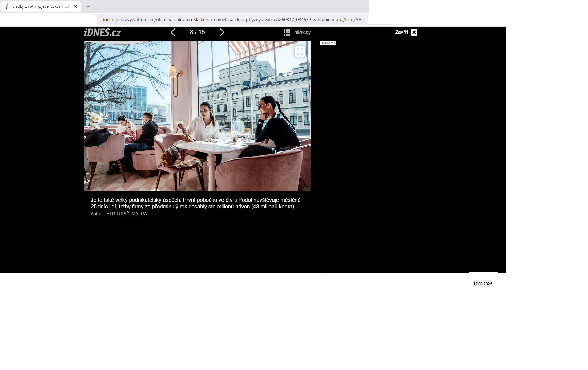Go to the previous gallery photo
The width and height of the screenshot is (588, 370).
click(x=173, y=32)
